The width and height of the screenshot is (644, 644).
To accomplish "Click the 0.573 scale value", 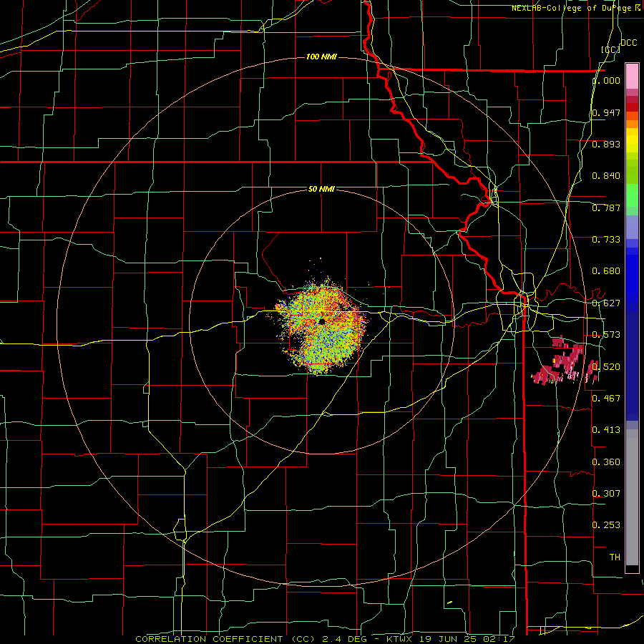I will 606,335.
